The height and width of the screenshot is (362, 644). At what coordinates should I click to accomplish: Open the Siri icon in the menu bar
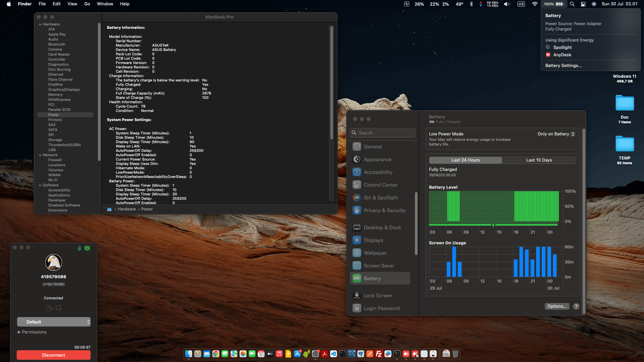coord(594,4)
